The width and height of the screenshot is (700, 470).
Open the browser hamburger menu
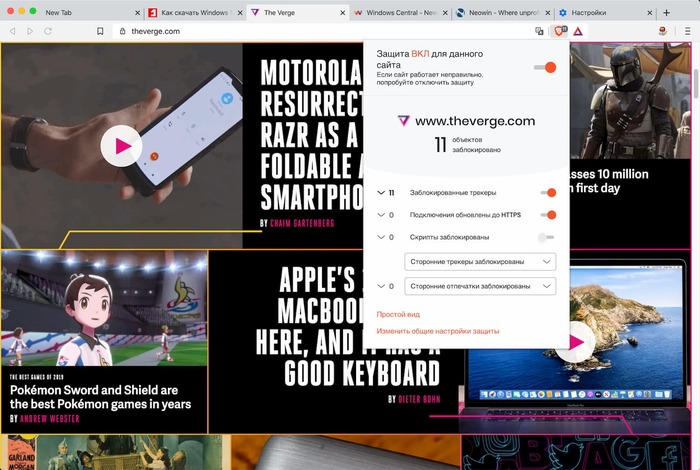[x=686, y=31]
